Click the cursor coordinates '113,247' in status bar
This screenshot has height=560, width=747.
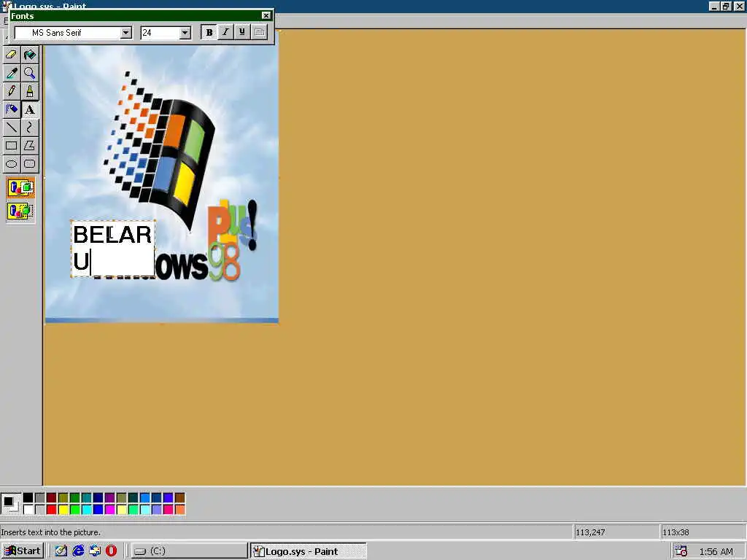point(590,532)
